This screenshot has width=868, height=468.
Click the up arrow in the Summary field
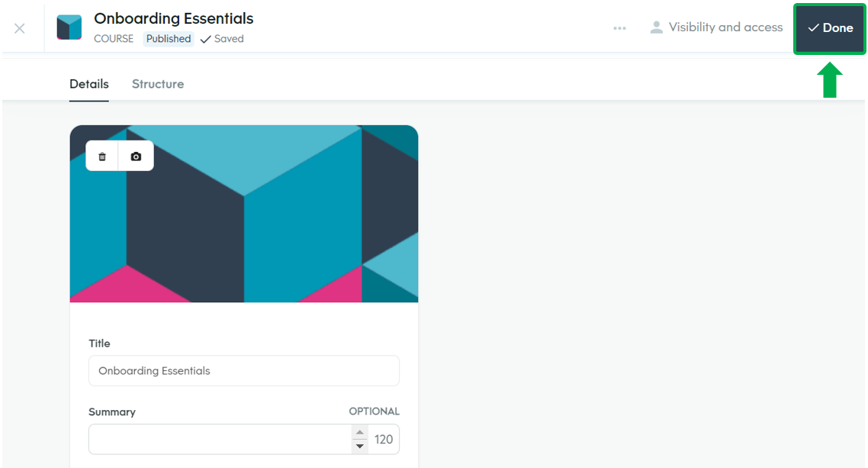360,433
